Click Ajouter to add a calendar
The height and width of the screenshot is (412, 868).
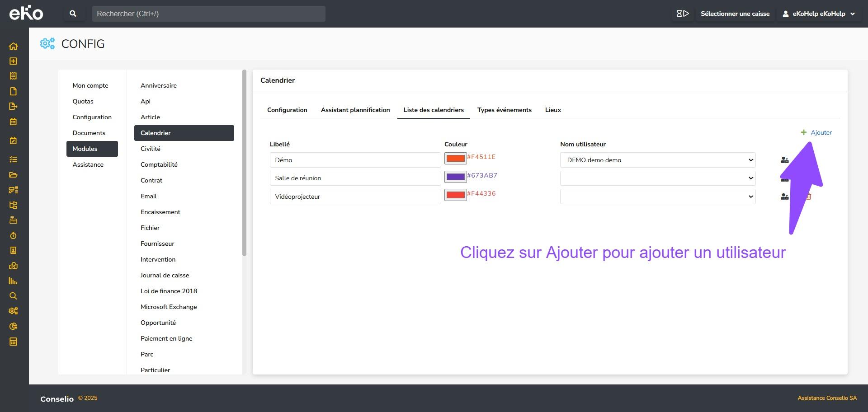pos(816,132)
